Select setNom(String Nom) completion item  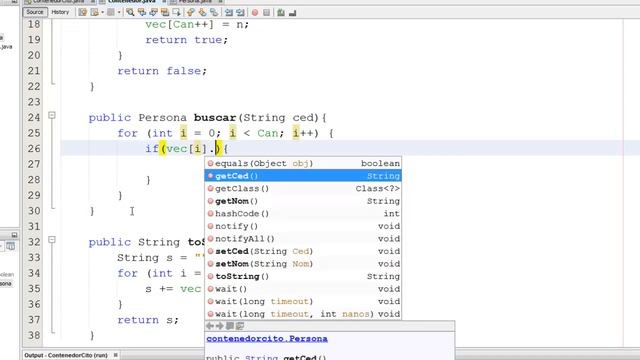pos(303,264)
